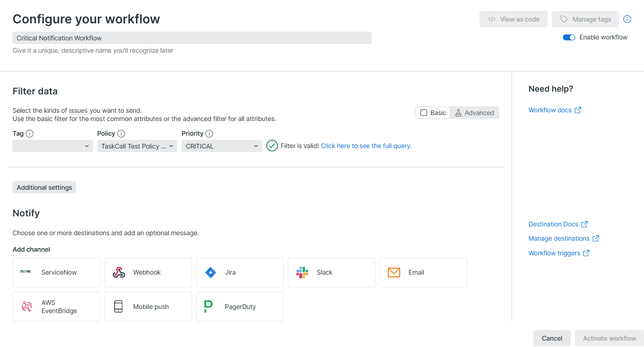Viewport: 644px width, 347px height.
Task: Switch to the Basic filter mode
Action: coord(433,113)
